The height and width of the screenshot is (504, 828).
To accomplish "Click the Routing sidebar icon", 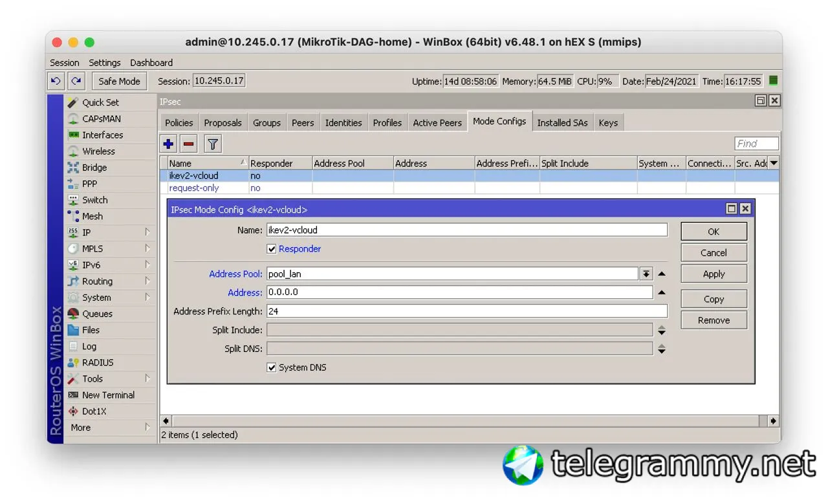I will pyautogui.click(x=74, y=281).
